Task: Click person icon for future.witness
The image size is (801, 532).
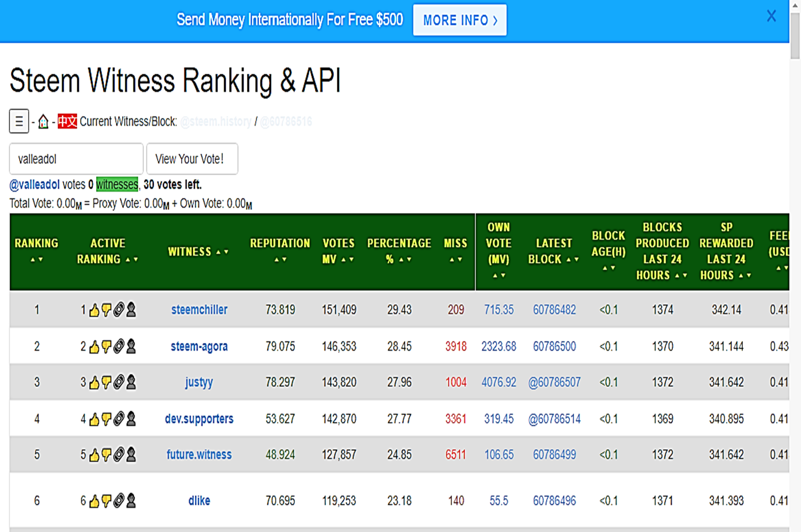Action: pyautogui.click(x=131, y=455)
